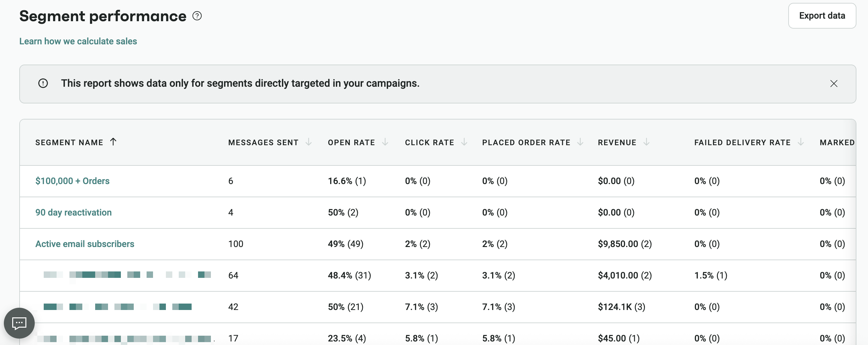Image resolution: width=868 pixels, height=345 pixels.
Task: Sort table by Revenue arrow
Action: click(646, 142)
